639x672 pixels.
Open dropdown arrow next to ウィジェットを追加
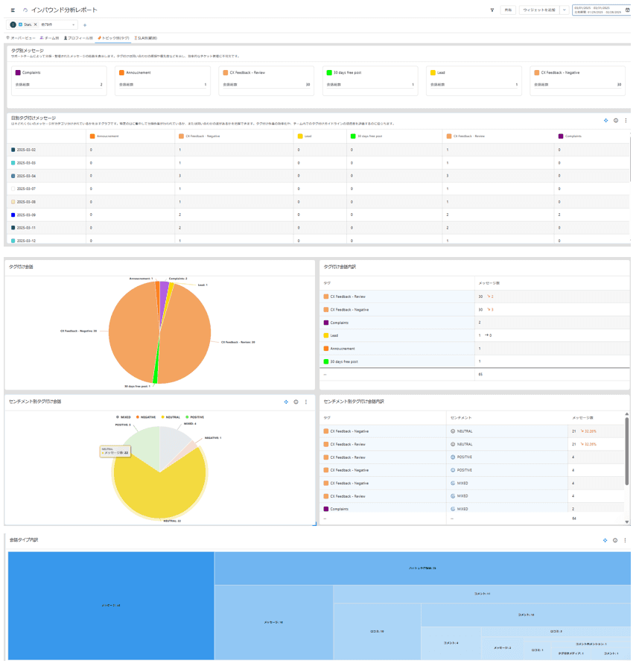(564, 10)
